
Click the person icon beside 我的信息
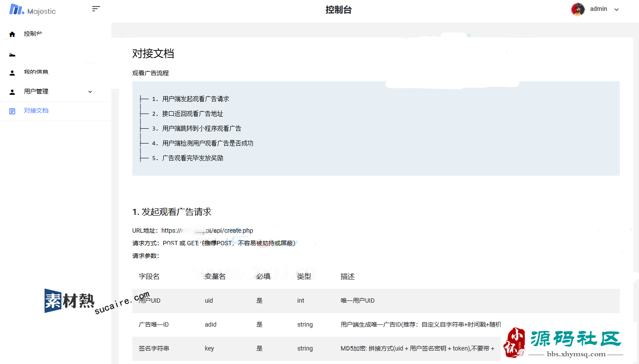click(x=12, y=73)
